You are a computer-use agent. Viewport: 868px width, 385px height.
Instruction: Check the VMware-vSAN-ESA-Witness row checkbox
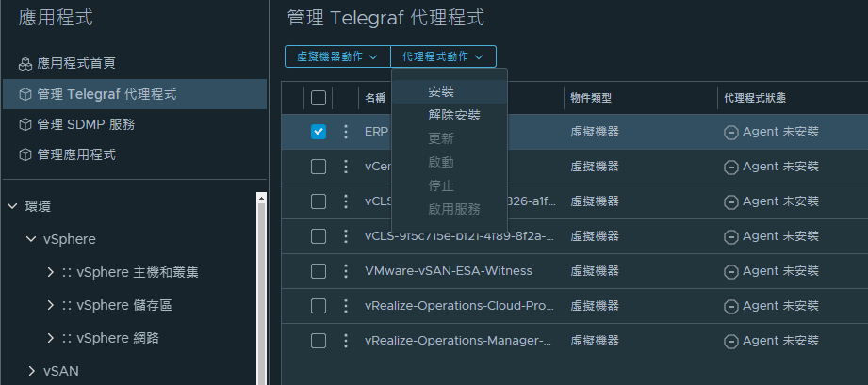[x=319, y=271]
